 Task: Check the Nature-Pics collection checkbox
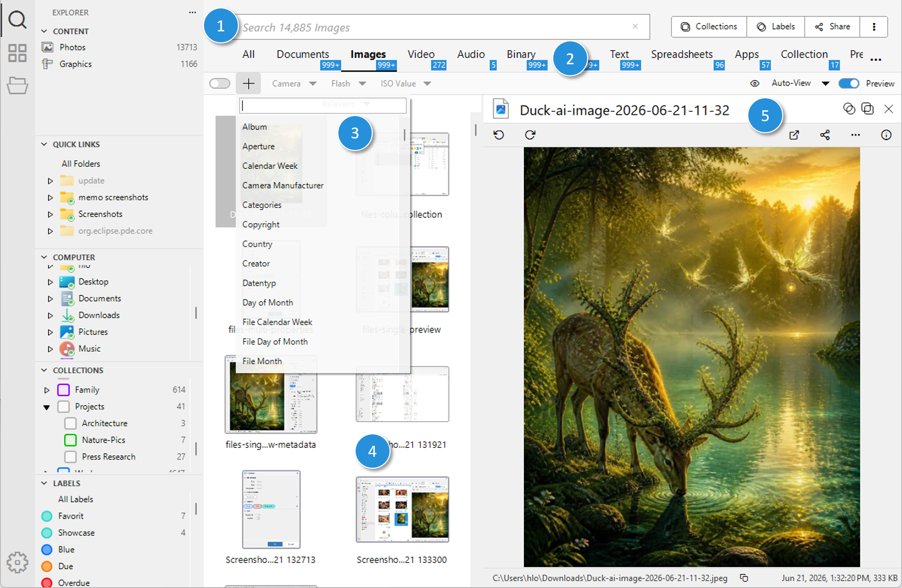pyautogui.click(x=71, y=440)
